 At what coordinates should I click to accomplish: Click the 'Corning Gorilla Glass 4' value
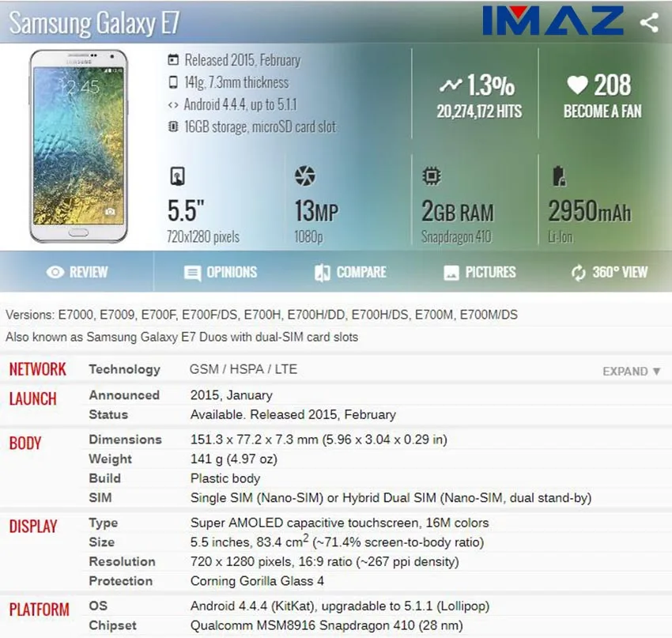point(257,580)
